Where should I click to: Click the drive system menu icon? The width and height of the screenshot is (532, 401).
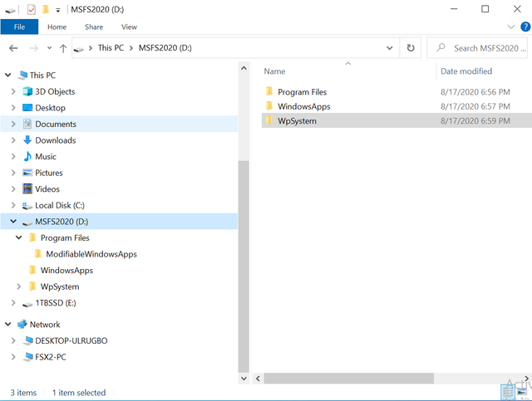(10, 10)
